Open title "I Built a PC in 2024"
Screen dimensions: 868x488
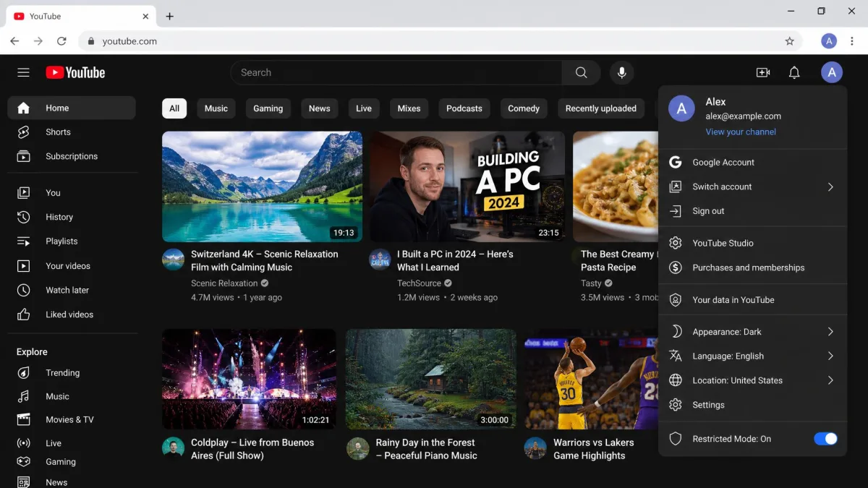pos(455,260)
